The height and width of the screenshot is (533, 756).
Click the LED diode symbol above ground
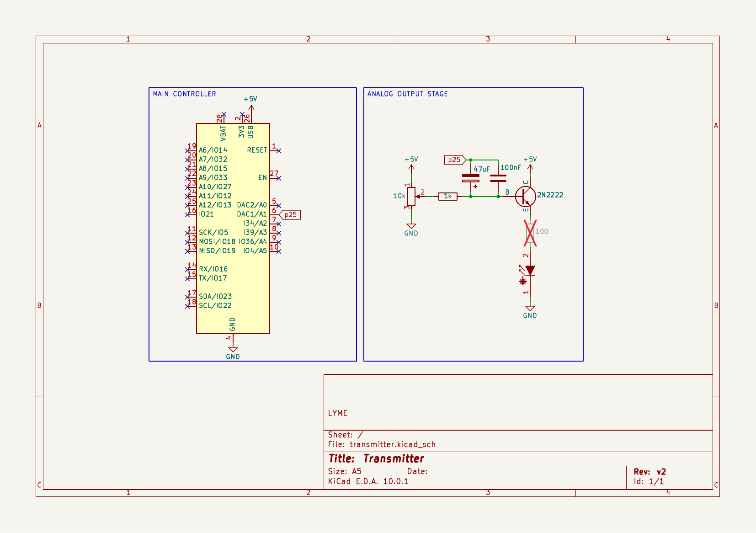pyautogui.click(x=530, y=271)
